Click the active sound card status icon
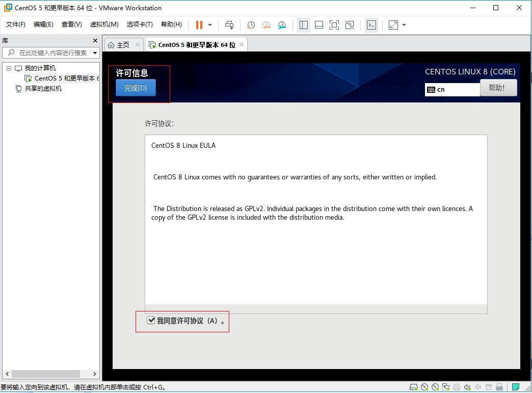 coord(467,387)
